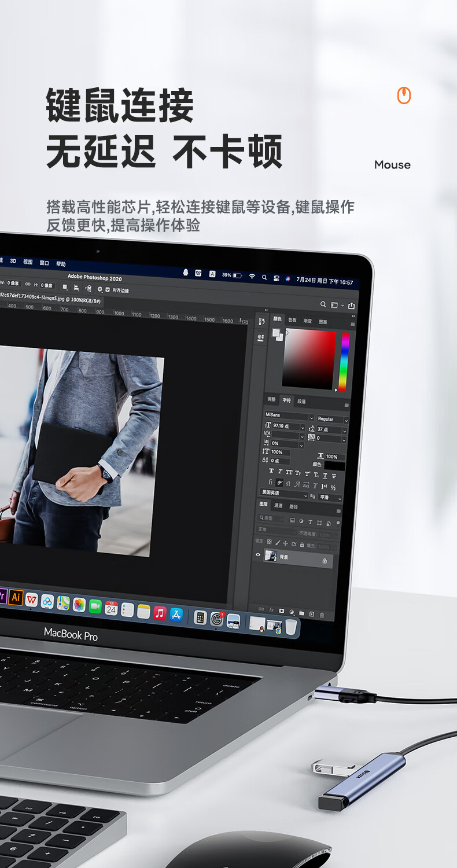Delete layer with trash icon

tap(322, 615)
